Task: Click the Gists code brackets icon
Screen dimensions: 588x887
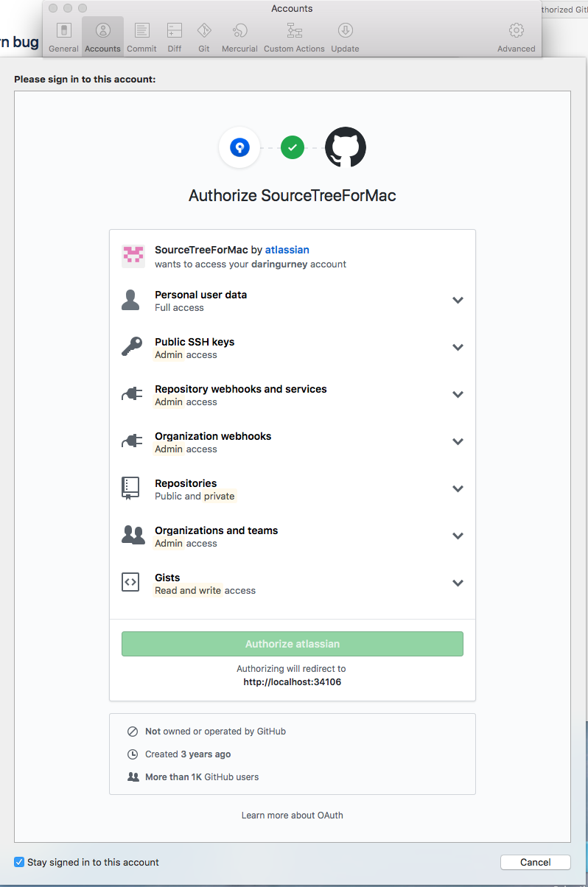Action: pos(130,583)
